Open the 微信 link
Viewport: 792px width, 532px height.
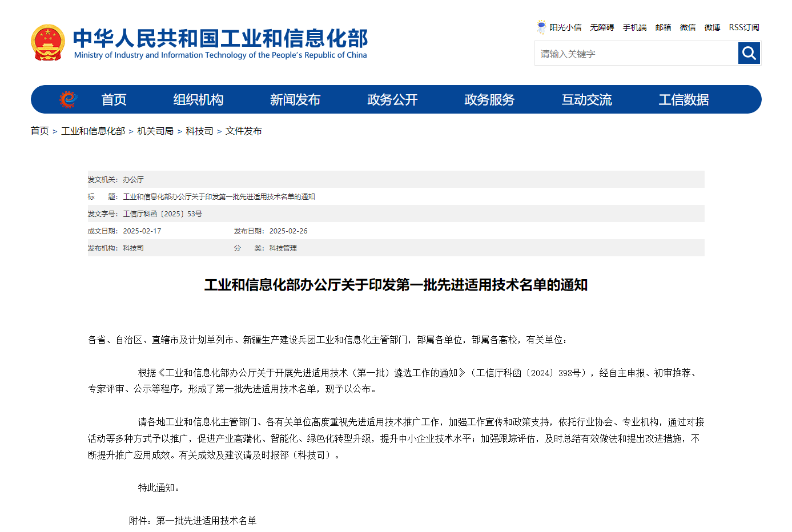pyautogui.click(x=688, y=27)
